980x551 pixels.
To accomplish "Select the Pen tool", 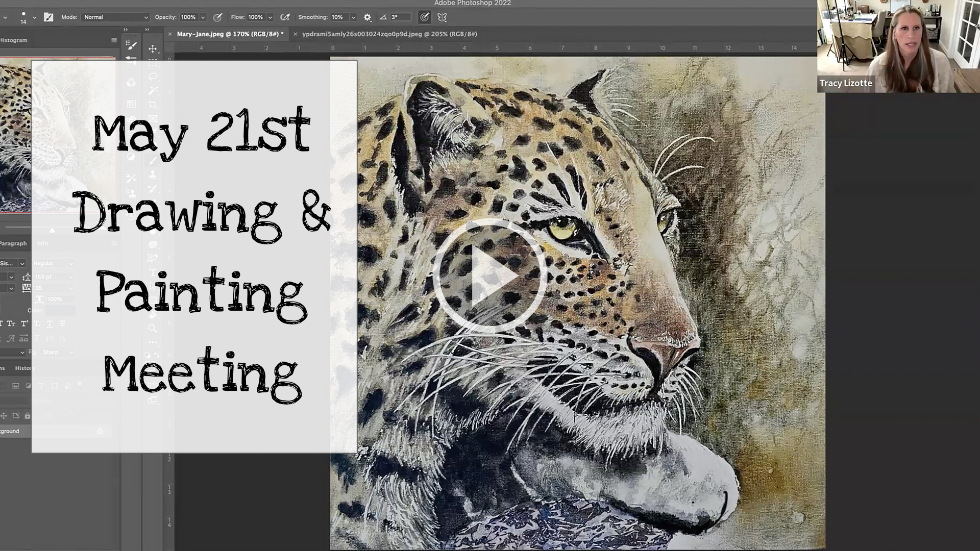I will [152, 258].
